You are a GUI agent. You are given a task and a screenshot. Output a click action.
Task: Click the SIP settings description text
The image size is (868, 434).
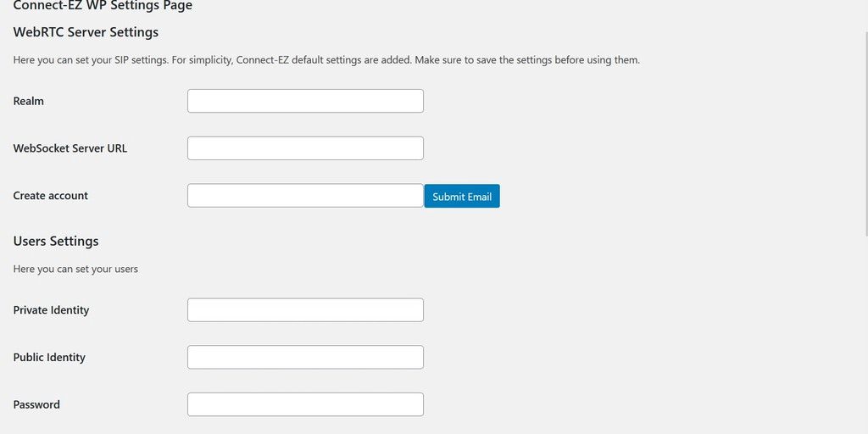coord(326,60)
